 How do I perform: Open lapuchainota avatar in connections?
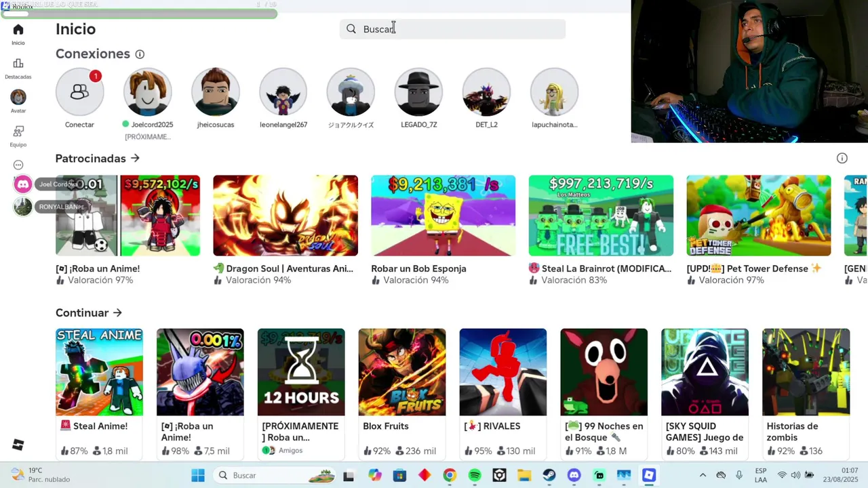point(554,91)
